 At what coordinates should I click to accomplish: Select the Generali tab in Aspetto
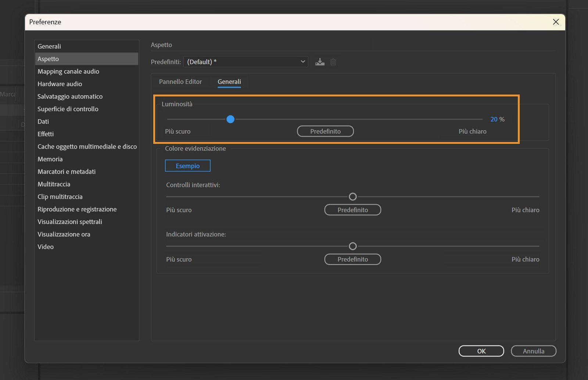click(x=229, y=82)
